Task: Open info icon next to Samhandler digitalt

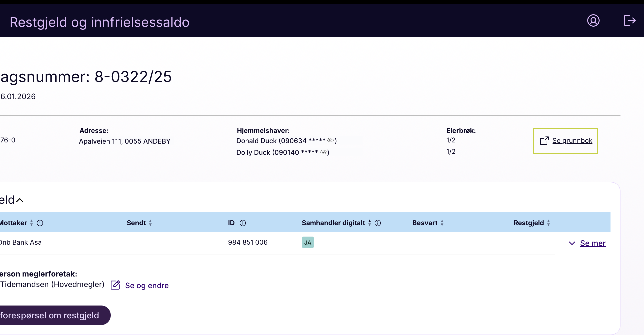Action: click(377, 223)
